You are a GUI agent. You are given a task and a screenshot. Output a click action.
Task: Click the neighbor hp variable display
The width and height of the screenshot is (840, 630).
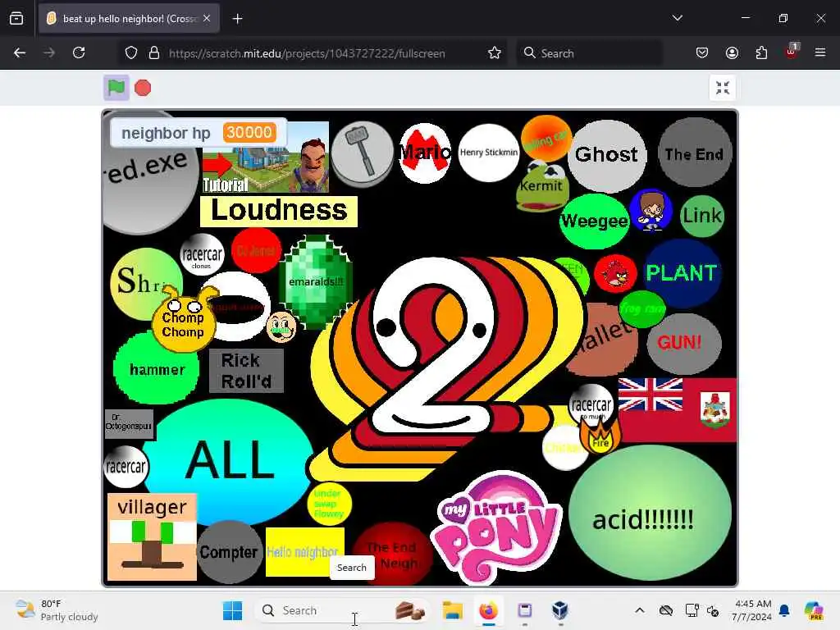pos(199,132)
